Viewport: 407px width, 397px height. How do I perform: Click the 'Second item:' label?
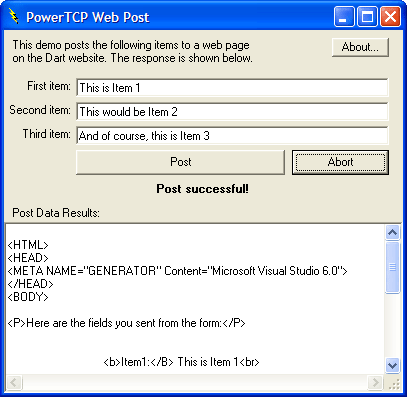click(x=40, y=110)
